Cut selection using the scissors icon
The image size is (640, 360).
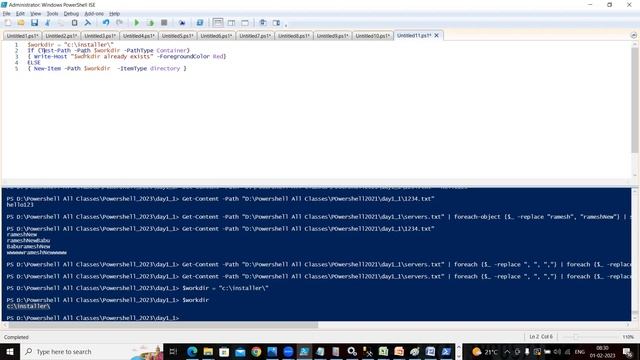tap(48, 23)
